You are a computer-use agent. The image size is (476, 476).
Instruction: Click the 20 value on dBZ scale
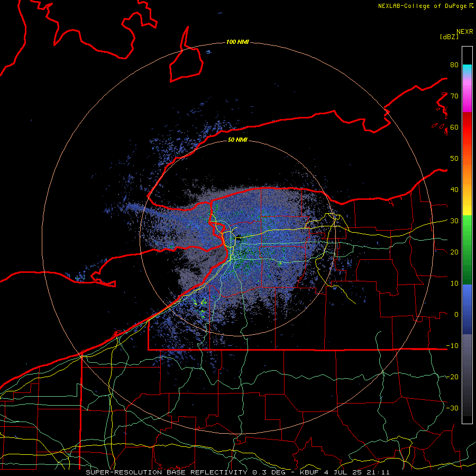click(x=454, y=252)
